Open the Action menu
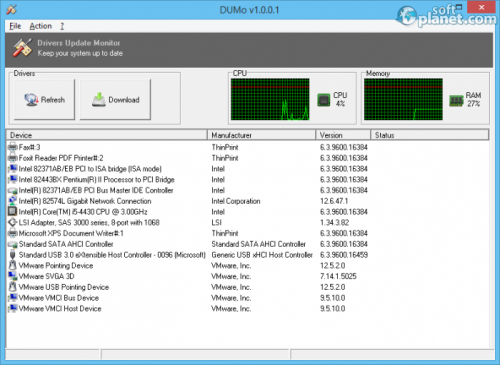 pyautogui.click(x=41, y=26)
